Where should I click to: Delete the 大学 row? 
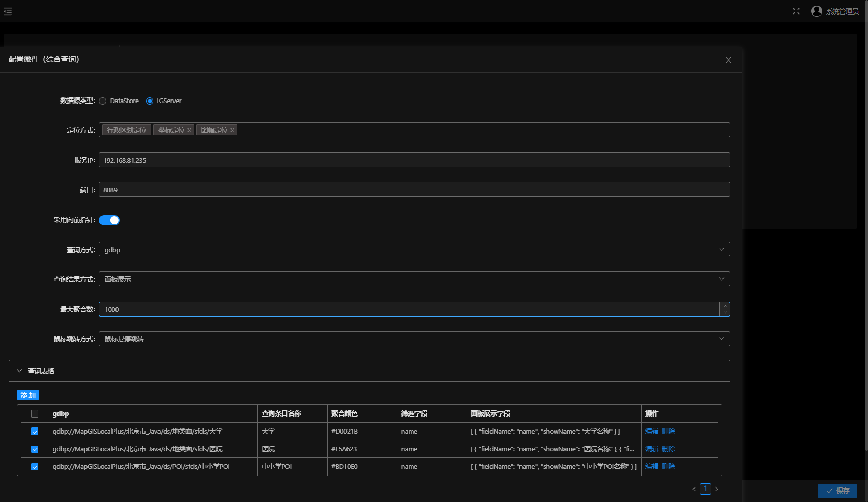point(669,431)
